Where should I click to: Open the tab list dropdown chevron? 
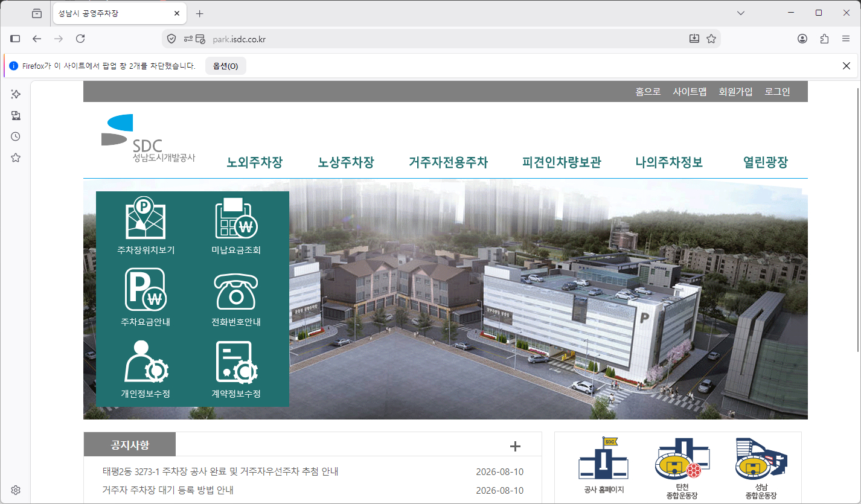tap(741, 13)
